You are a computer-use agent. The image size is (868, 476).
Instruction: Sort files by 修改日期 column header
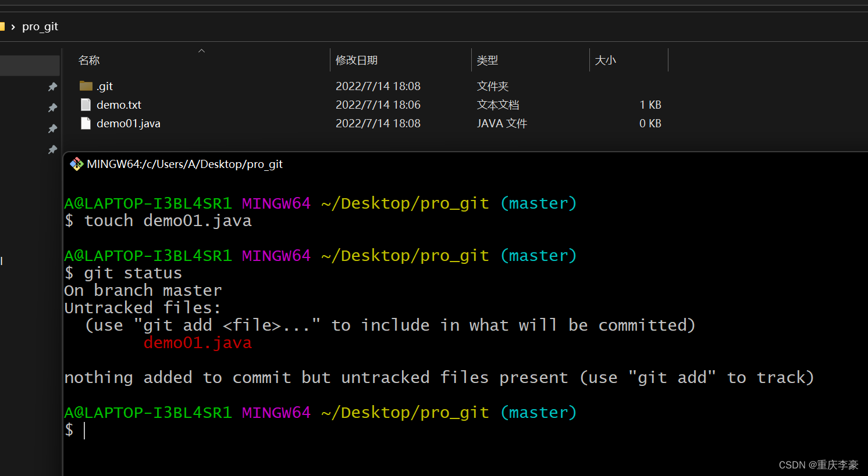tap(357, 60)
